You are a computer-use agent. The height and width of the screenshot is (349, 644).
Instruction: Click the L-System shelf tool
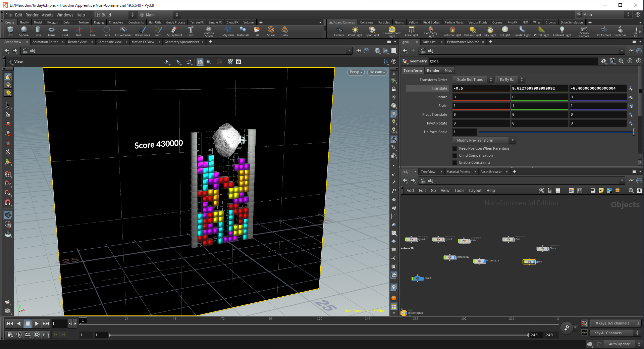tap(228, 32)
